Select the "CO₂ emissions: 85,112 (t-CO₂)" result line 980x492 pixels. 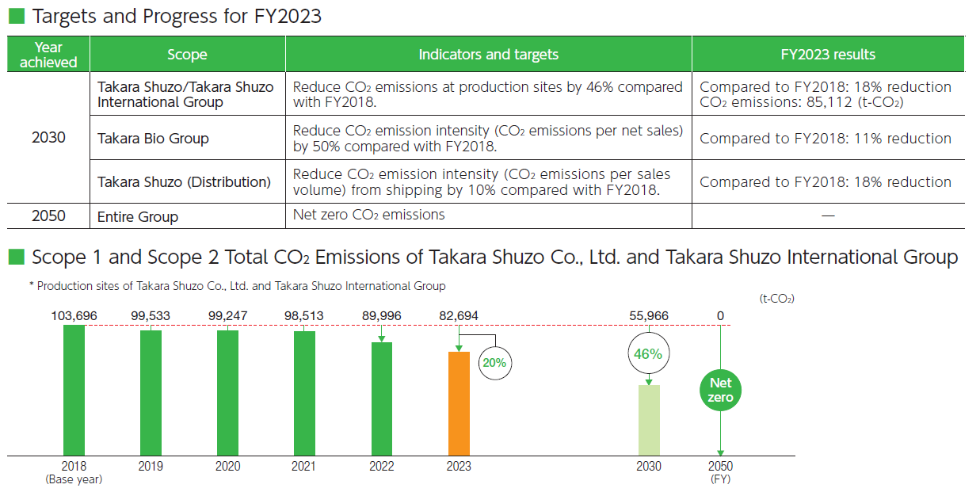pyautogui.click(x=803, y=102)
